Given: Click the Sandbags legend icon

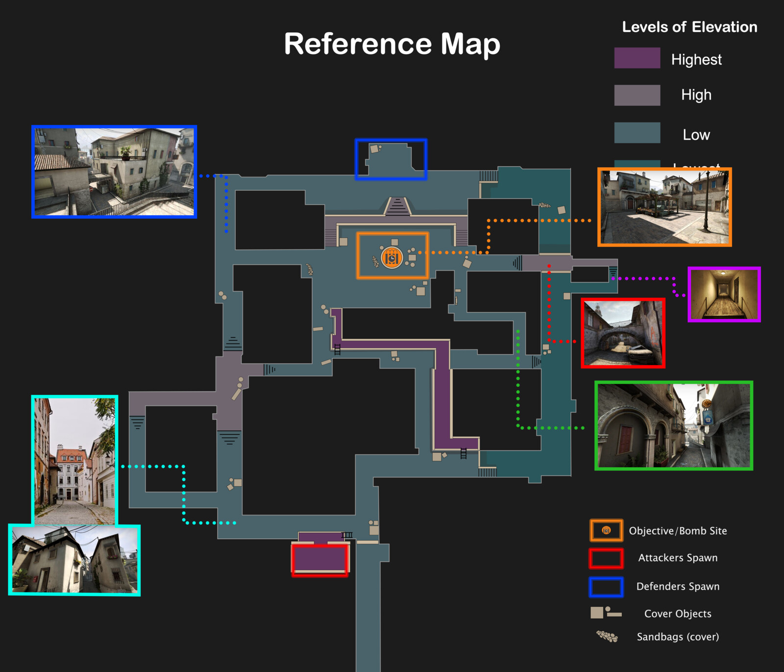Looking at the screenshot, I should click(x=607, y=636).
